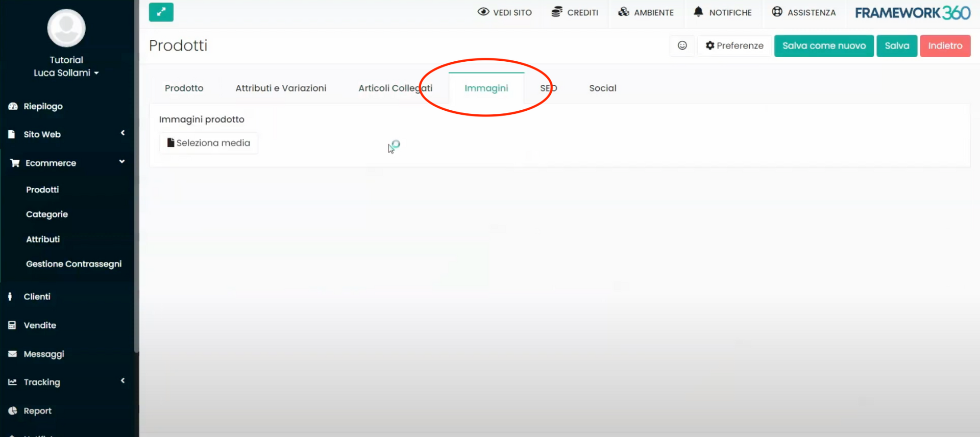Image resolution: width=980 pixels, height=437 pixels.
Task: Click the red Indietro button
Action: [x=945, y=45]
